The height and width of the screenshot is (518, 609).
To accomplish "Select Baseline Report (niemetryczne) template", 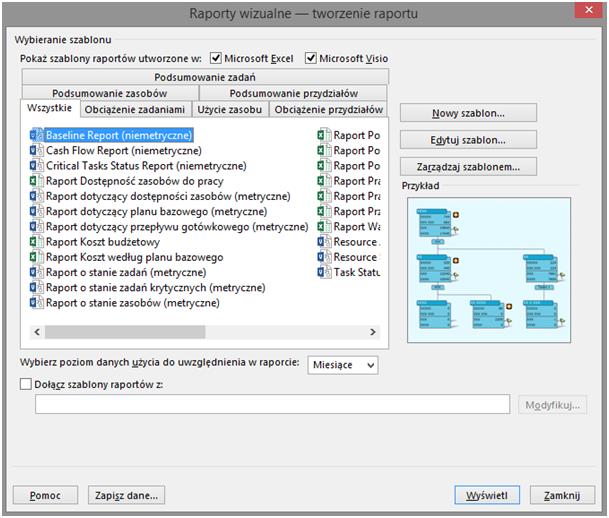I will point(119,135).
